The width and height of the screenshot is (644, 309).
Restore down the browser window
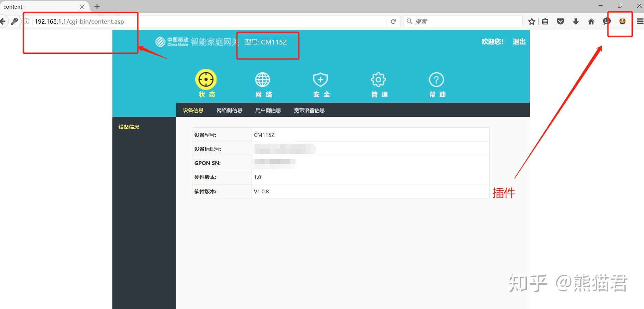[620, 6]
